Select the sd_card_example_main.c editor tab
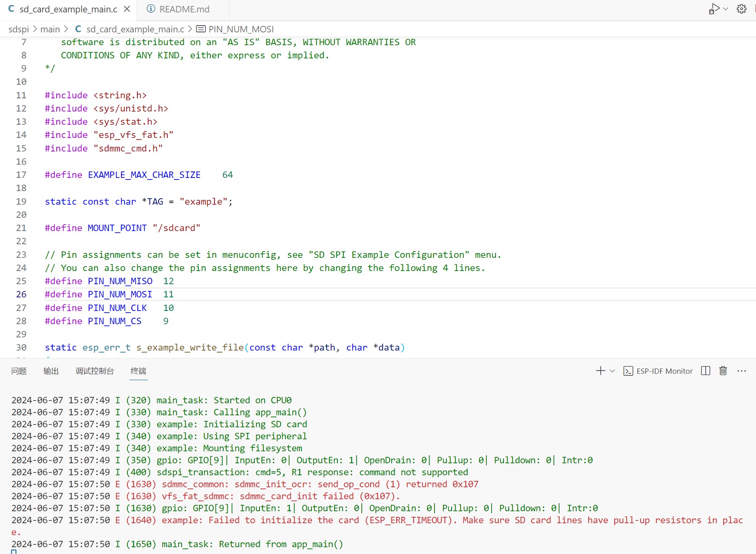Screen dimensions: 756x554 pos(68,9)
